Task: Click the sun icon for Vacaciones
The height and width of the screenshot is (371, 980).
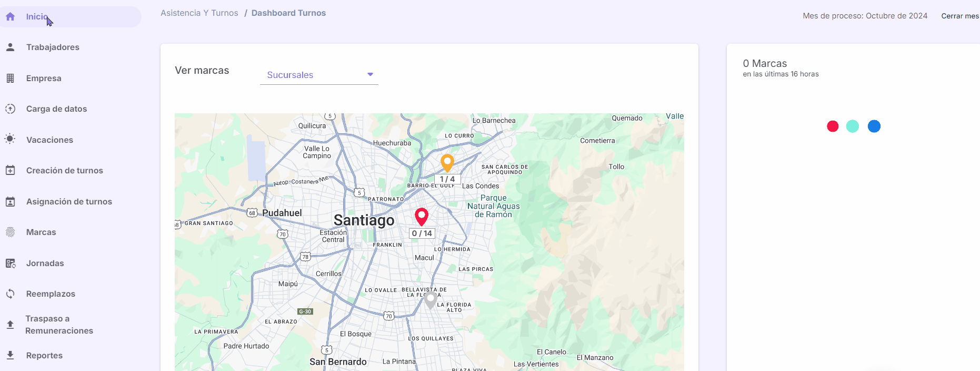Action: coord(10,139)
